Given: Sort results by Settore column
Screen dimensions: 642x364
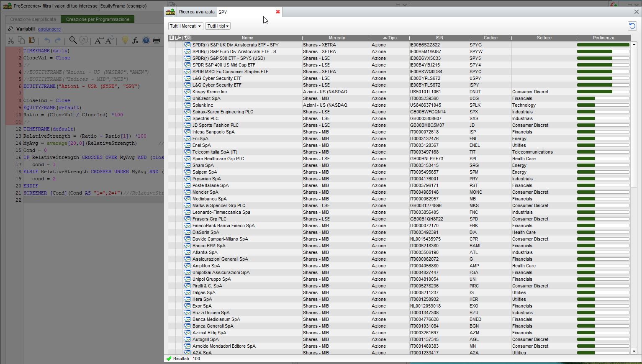Looking at the screenshot, I should tap(544, 38).
